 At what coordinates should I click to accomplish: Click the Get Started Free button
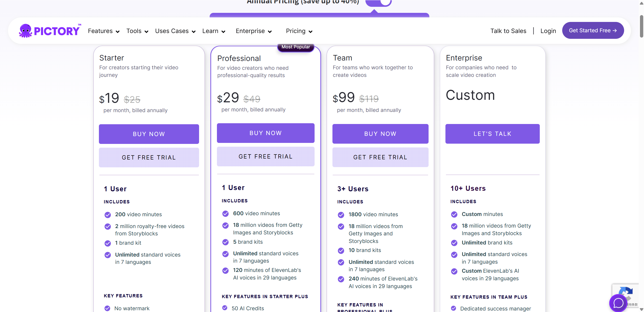593,30
